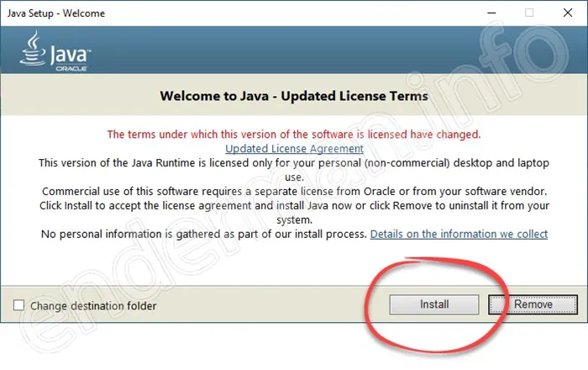Minimize the Java Setup window

[x=491, y=13]
